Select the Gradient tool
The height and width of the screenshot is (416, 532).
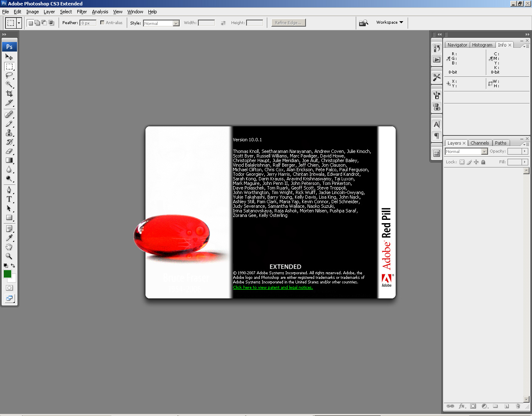[9, 160]
